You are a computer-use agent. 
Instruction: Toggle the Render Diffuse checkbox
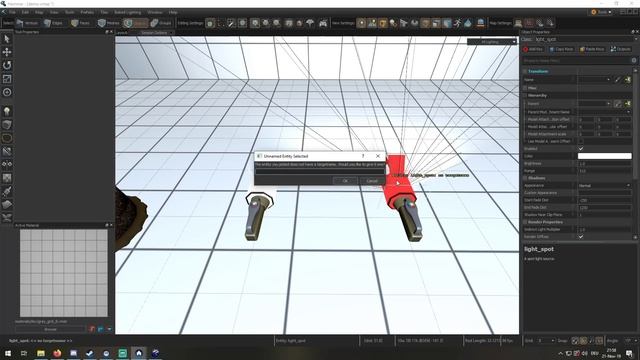click(581, 237)
